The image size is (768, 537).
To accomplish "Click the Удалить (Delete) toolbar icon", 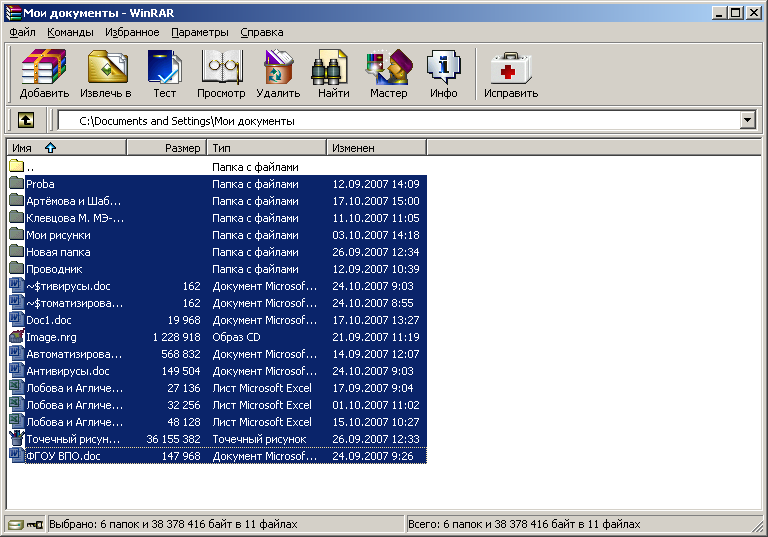I will coord(278,66).
